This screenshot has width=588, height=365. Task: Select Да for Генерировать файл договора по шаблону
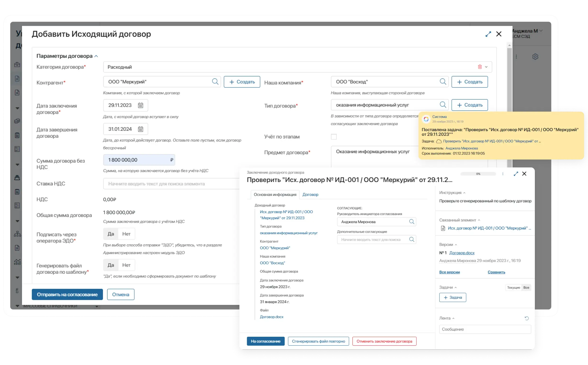click(111, 265)
